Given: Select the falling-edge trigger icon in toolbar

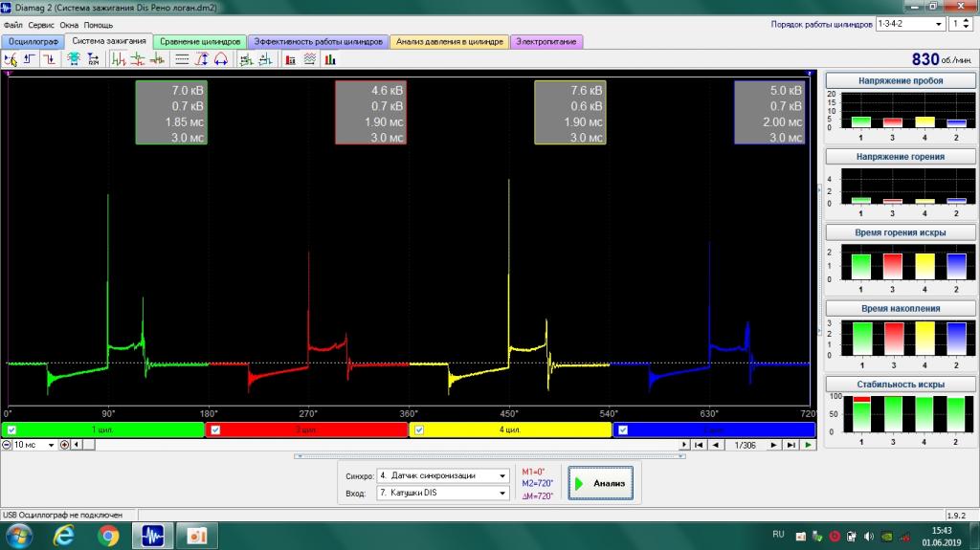Looking at the screenshot, I should [x=49, y=59].
